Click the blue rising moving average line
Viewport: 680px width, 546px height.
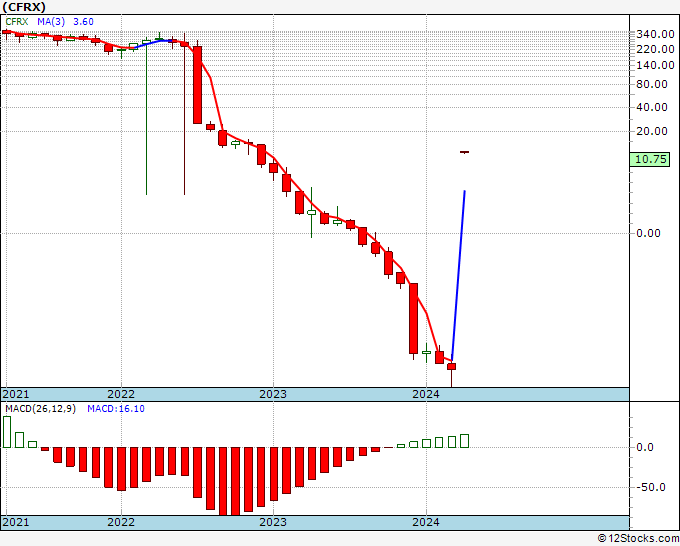(x=458, y=275)
